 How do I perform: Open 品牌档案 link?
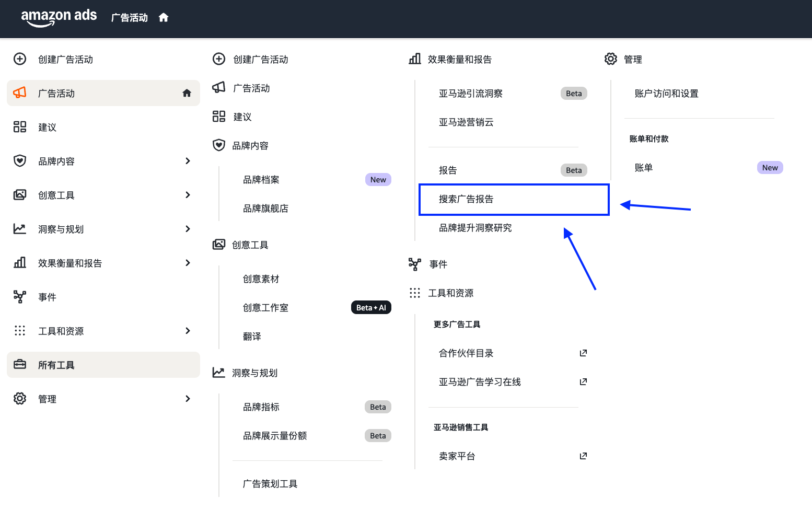click(x=261, y=180)
